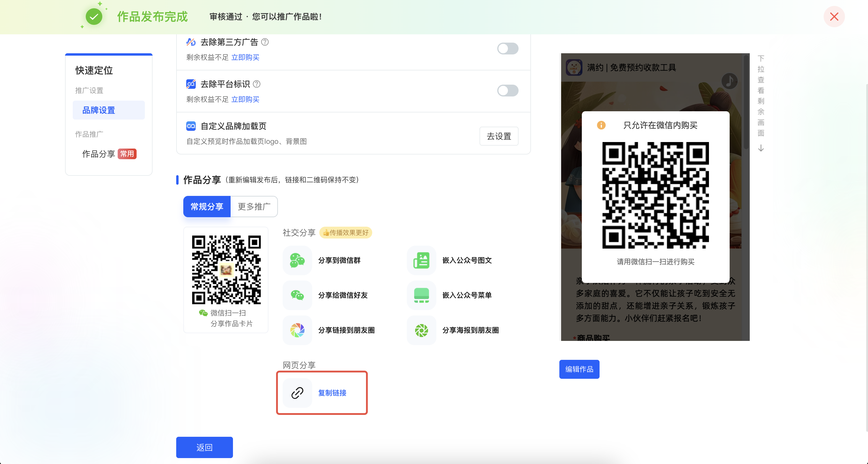Click 去设置 for custom brand loading page
This screenshot has width=868, height=464.
499,136
